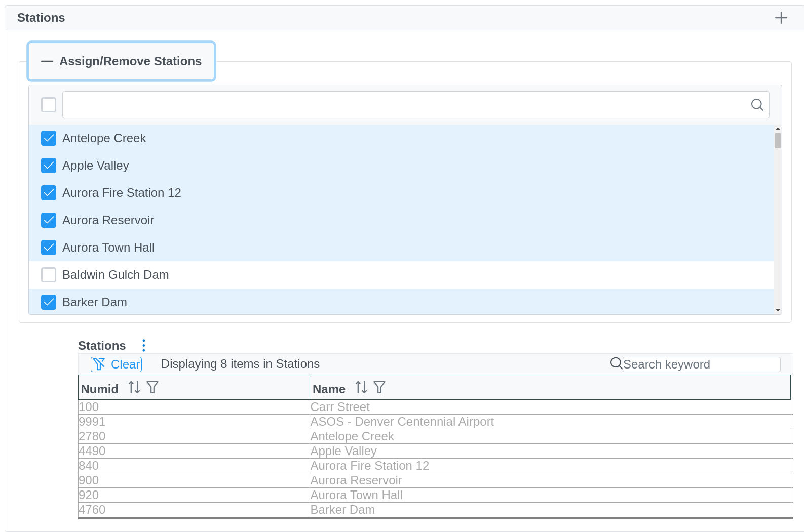Check the Baldwin Gulch Dam checkbox
Screen dimensions: 804x532
click(49, 275)
